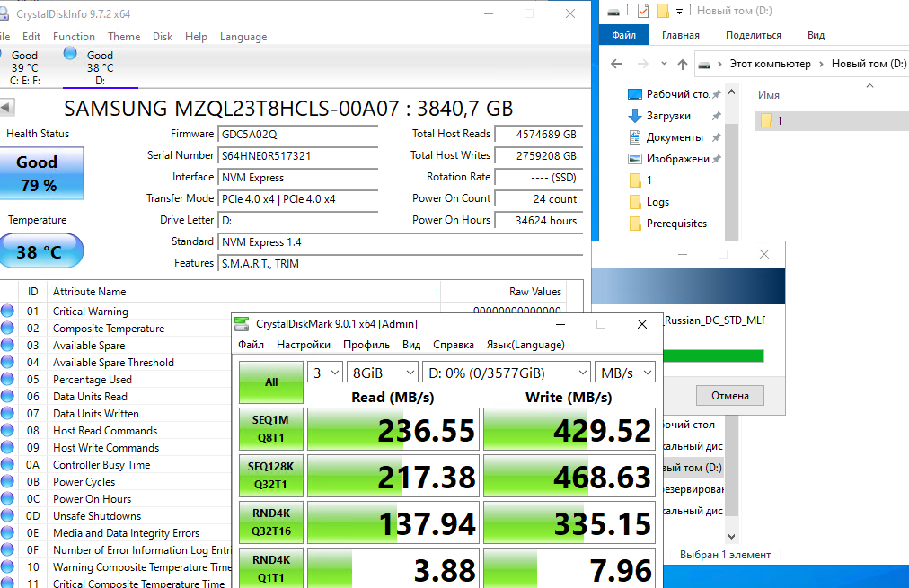Click the up-one-level arrow in Explorer
Screen dimensions: 909x588
683,65
